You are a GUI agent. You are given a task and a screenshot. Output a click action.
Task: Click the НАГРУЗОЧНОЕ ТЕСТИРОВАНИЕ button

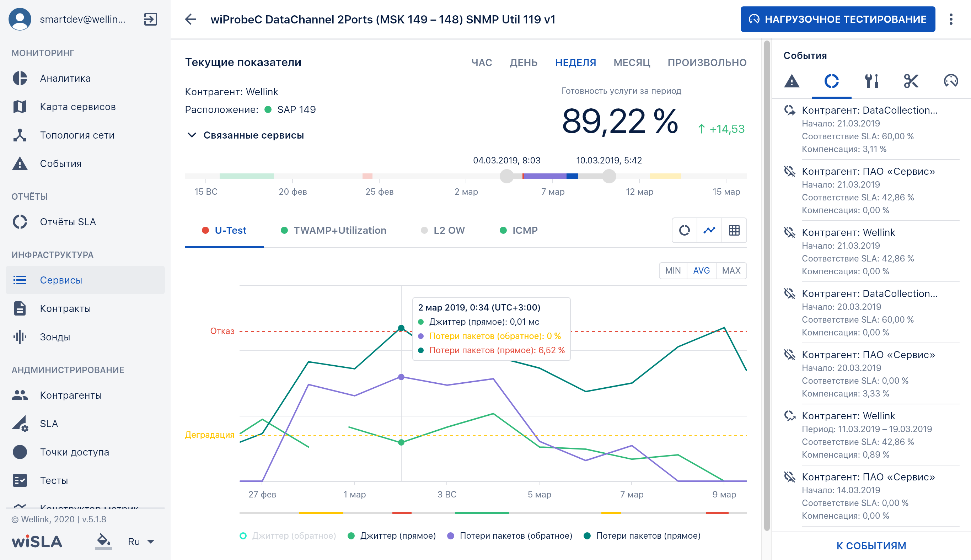837,19
